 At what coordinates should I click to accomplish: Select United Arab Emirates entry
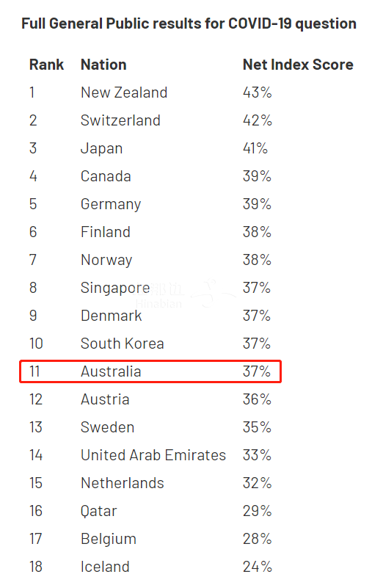(153, 455)
